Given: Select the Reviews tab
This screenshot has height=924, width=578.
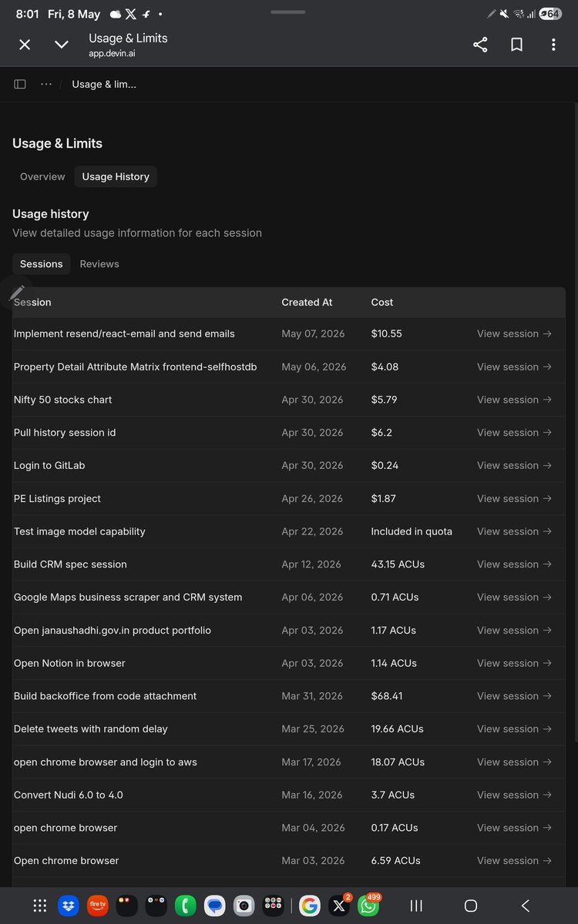Looking at the screenshot, I should click(x=99, y=264).
